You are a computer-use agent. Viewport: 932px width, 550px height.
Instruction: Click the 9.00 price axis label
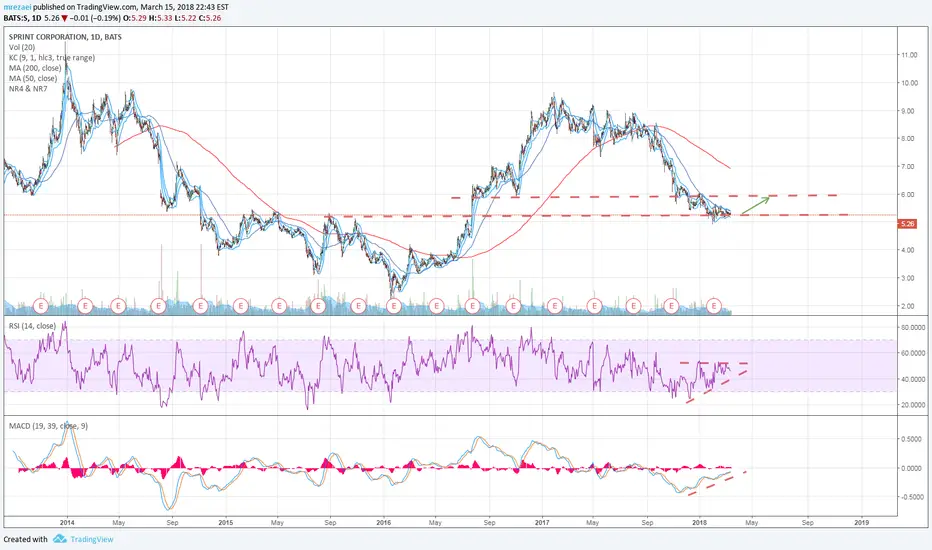tap(907, 111)
